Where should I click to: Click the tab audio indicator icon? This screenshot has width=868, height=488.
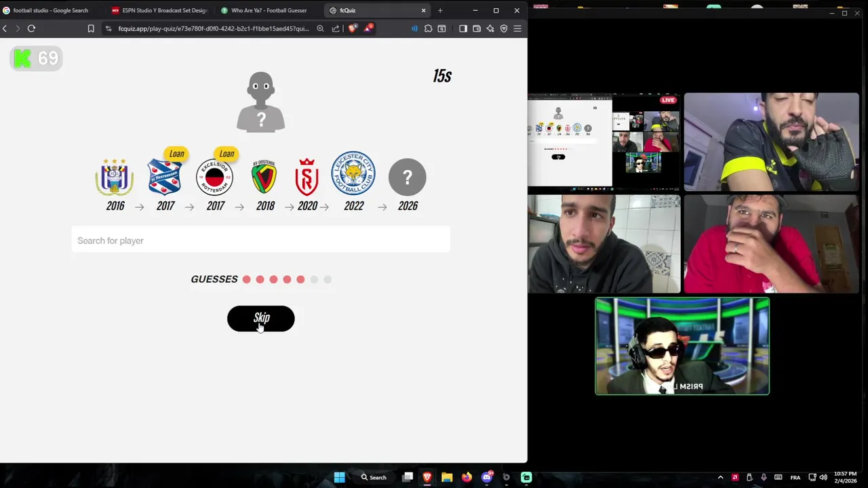414,28
